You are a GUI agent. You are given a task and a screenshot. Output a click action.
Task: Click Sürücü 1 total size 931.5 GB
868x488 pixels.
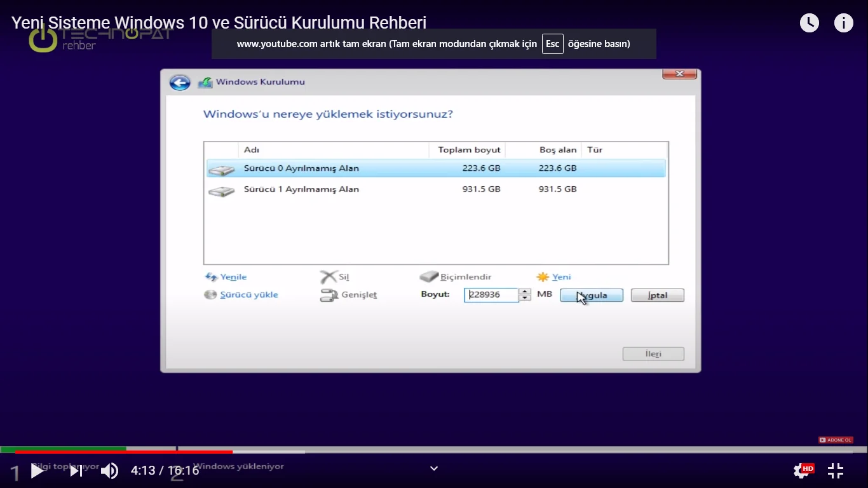point(482,189)
